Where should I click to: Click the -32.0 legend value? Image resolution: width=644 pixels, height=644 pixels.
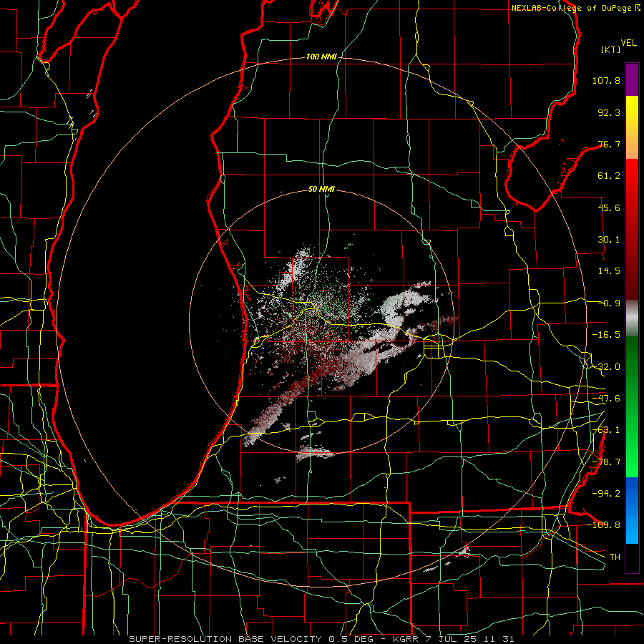pyautogui.click(x=606, y=367)
